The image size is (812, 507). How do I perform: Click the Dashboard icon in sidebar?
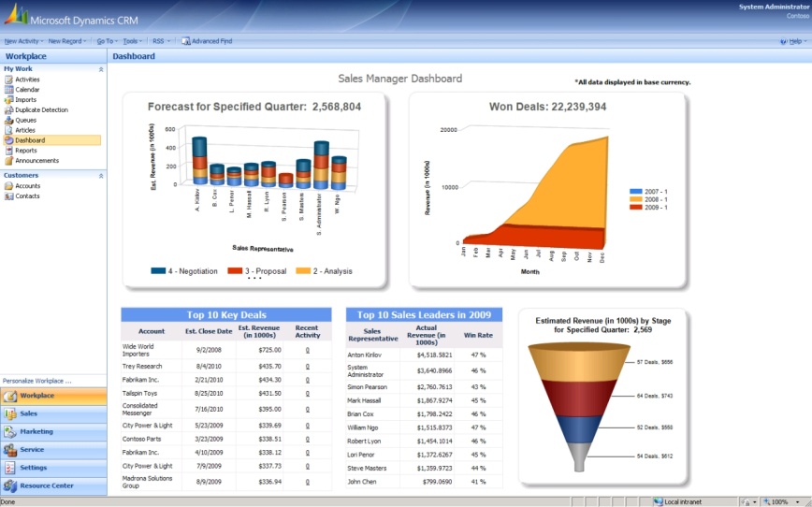coord(8,140)
